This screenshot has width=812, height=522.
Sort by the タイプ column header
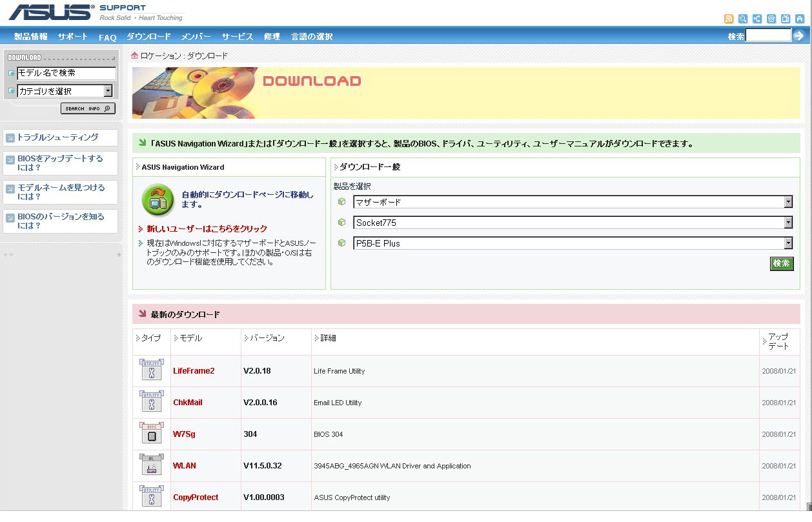[x=150, y=338]
